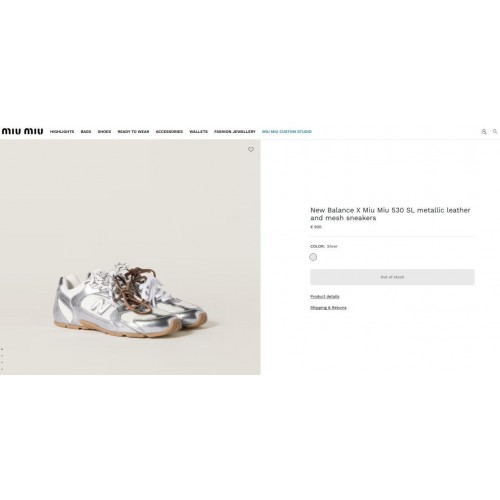
Task: Open the Accessories menu
Action: pos(169,132)
